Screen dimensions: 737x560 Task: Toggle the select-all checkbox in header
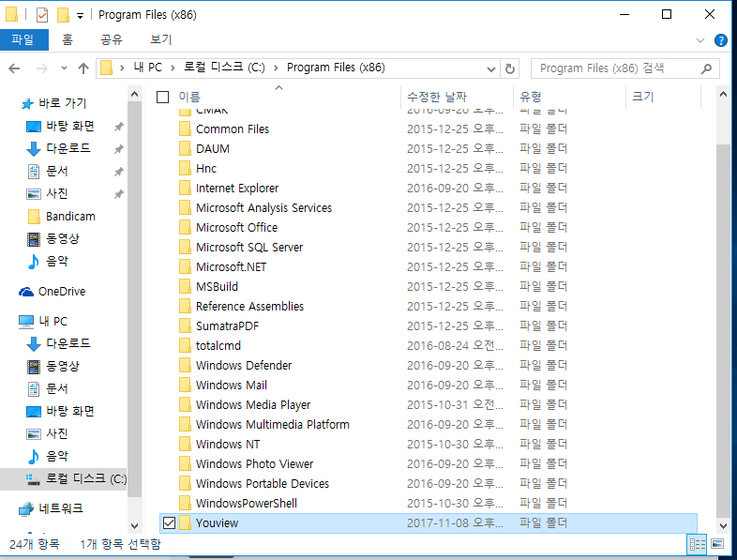[162, 97]
